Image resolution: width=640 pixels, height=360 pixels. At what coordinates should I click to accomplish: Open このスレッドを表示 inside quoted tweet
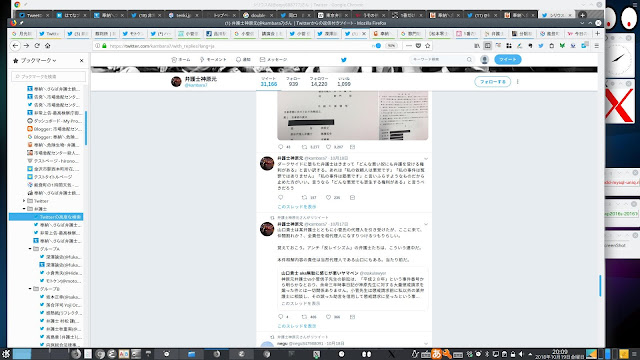coord(300,304)
